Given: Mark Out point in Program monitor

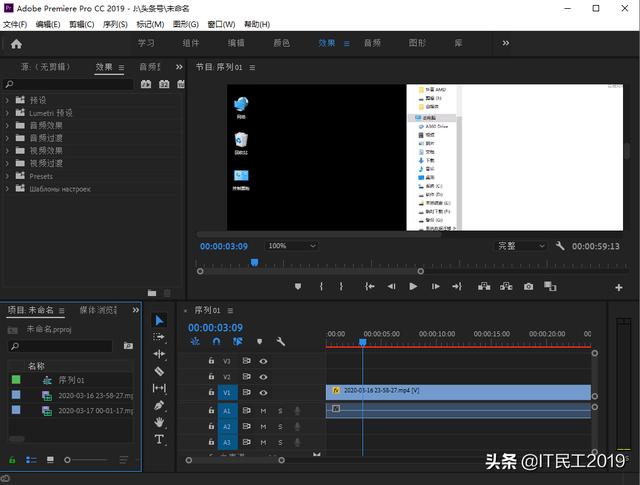Looking at the screenshot, I should (341, 287).
